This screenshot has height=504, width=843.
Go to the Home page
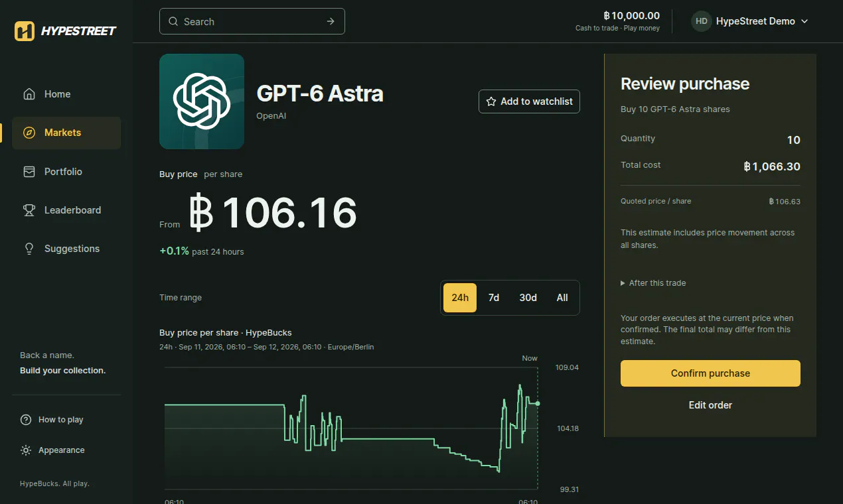pos(66,94)
